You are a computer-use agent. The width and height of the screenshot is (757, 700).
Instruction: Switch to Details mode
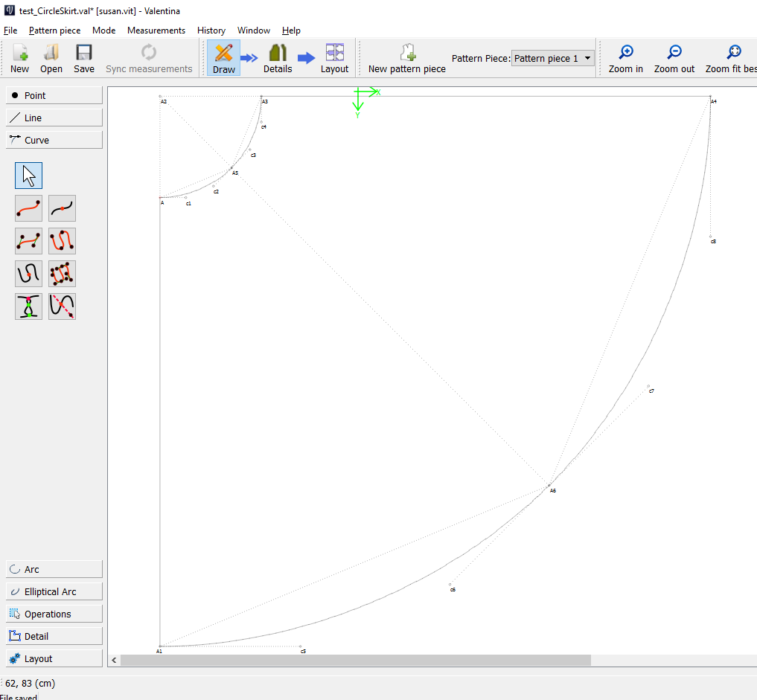[278, 58]
